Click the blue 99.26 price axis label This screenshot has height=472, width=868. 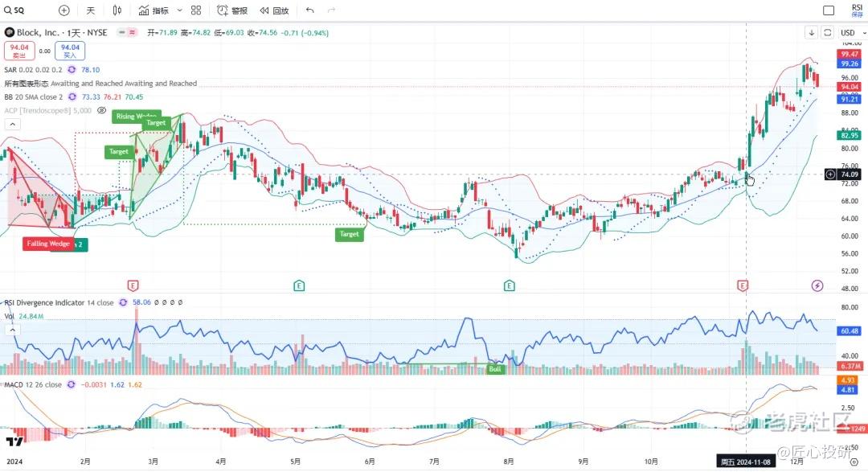pos(850,64)
